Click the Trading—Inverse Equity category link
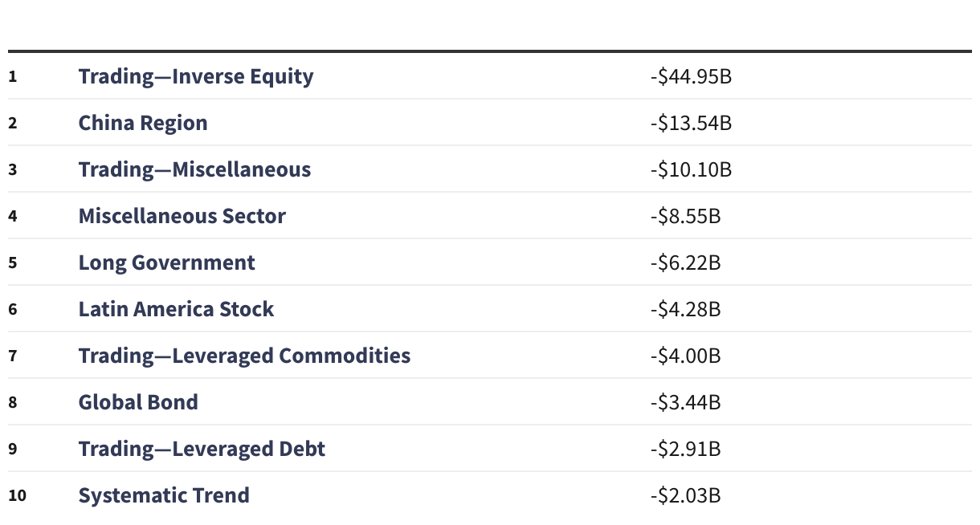The height and width of the screenshot is (525, 980). pos(195,76)
